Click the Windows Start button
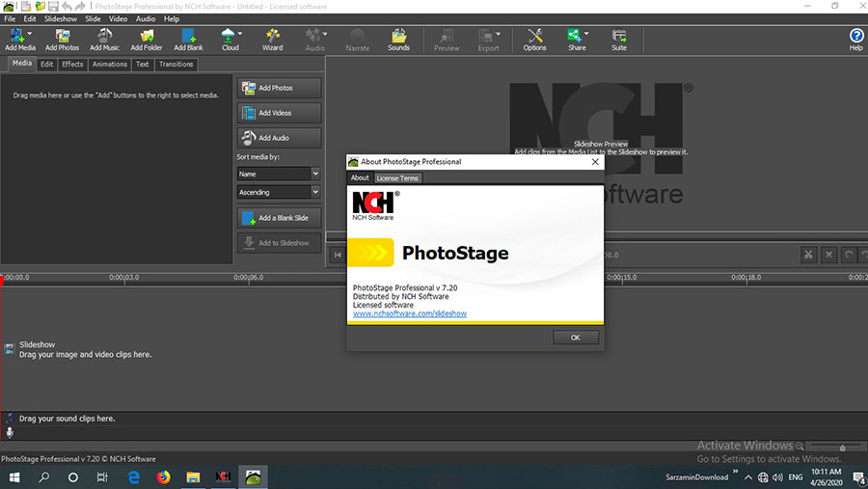Viewport: 868px width, 489px height. click(x=14, y=476)
